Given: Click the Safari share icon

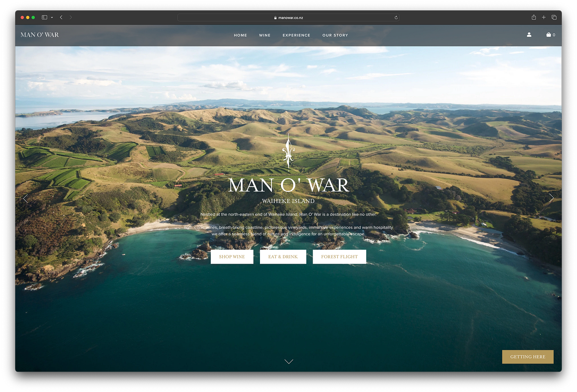Looking at the screenshot, I should [x=534, y=17].
